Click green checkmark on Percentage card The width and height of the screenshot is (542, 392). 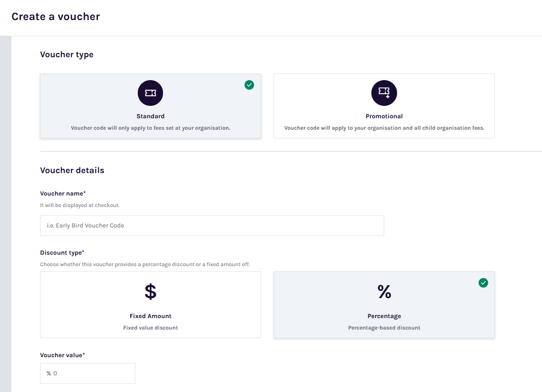click(483, 283)
